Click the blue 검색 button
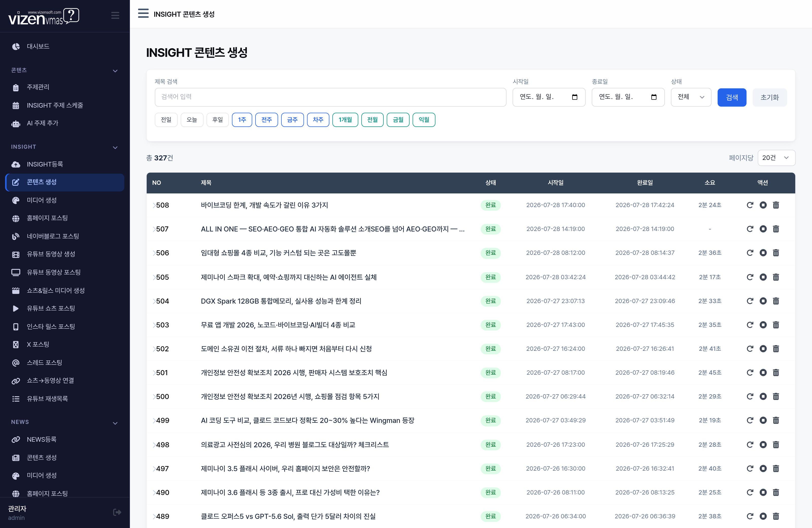This screenshot has width=812, height=528. [x=732, y=97]
